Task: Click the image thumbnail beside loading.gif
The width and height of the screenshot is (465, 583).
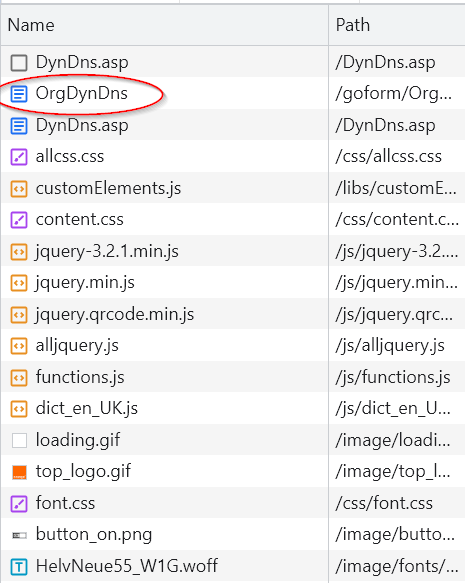Action: coord(19,440)
